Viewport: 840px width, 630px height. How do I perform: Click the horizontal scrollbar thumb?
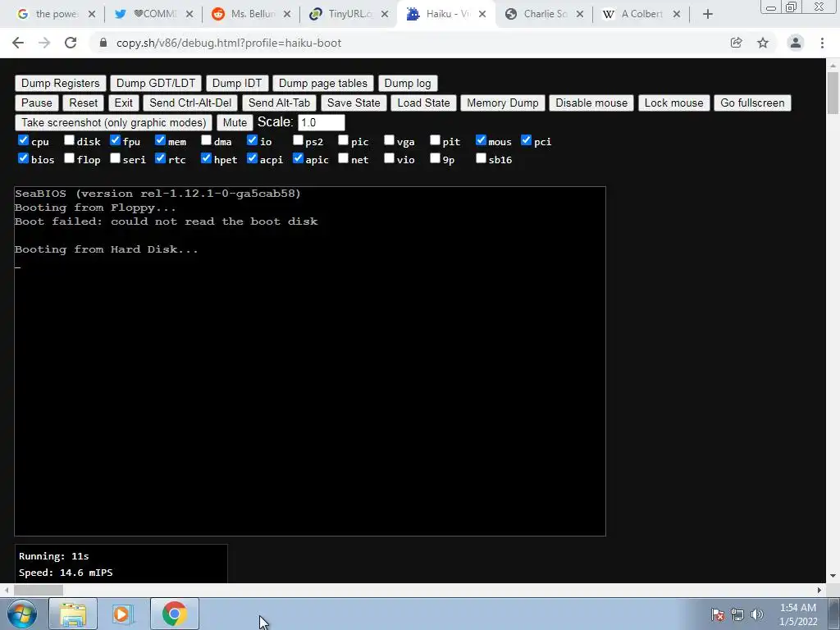[x=38, y=590]
